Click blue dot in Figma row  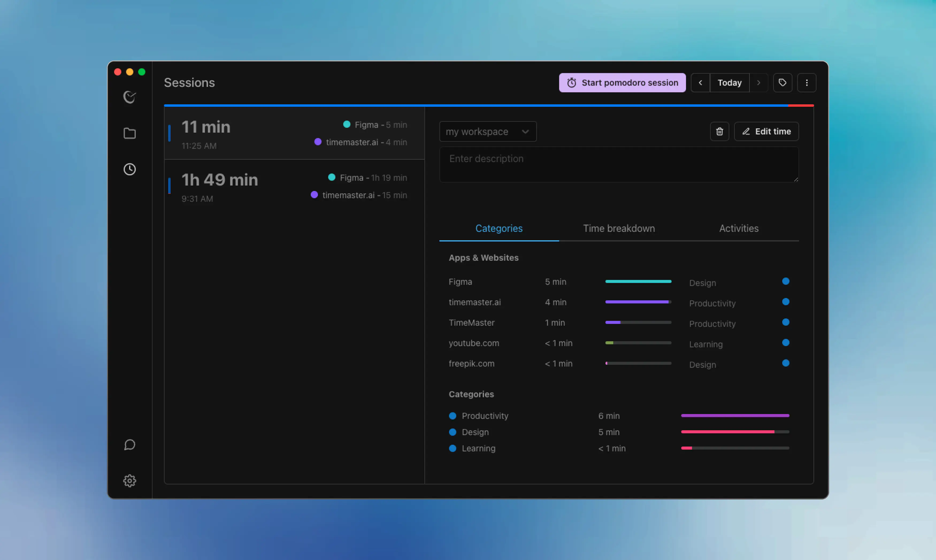[785, 281]
